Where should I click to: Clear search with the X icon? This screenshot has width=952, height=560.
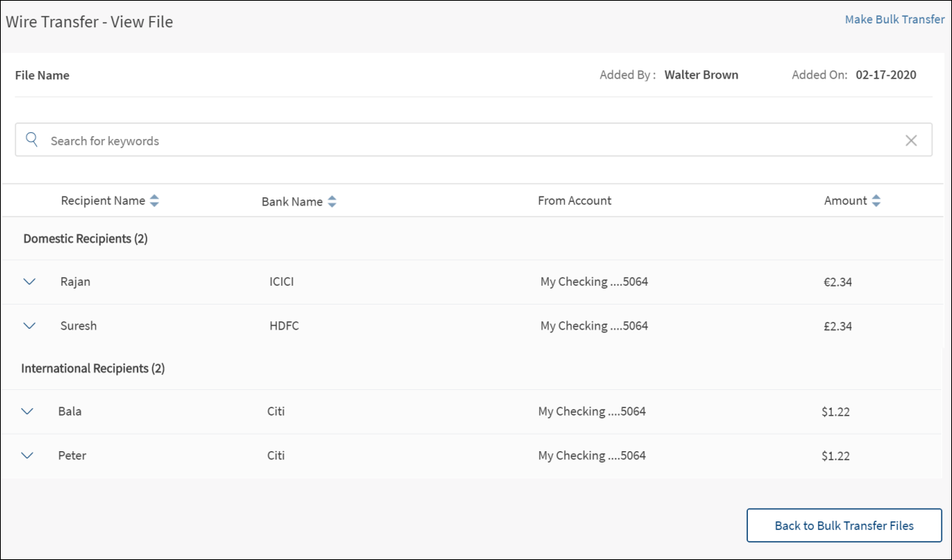pyautogui.click(x=911, y=141)
